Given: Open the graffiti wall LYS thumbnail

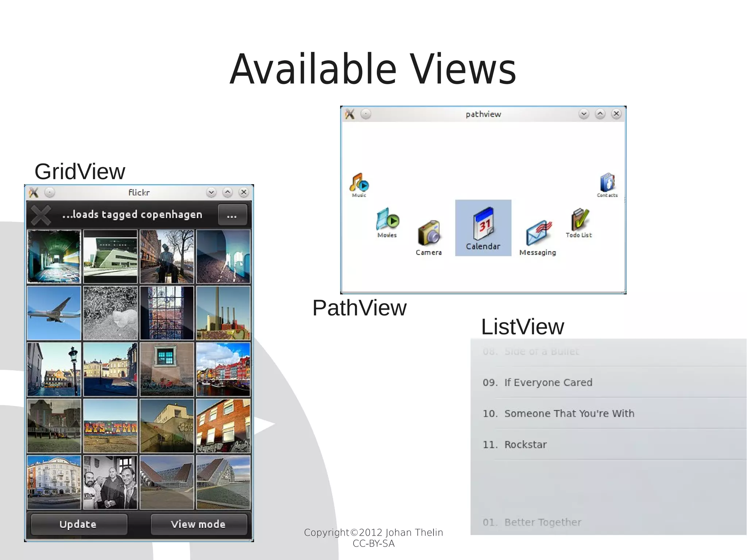Looking at the screenshot, I should pyautogui.click(x=111, y=426).
